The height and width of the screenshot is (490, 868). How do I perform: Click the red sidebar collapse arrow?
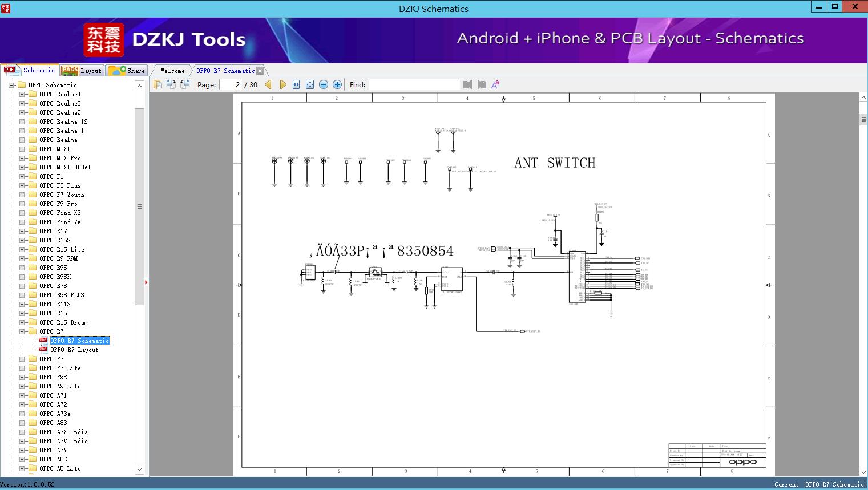tap(146, 282)
